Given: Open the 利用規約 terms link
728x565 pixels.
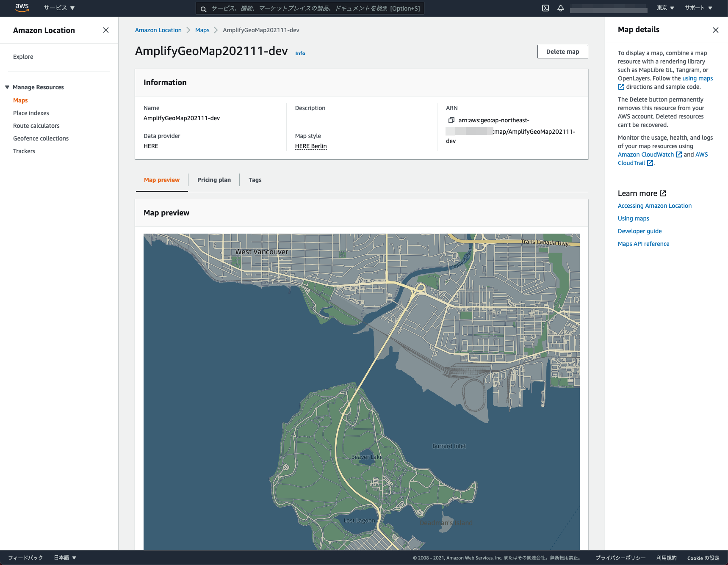Looking at the screenshot, I should (667, 558).
